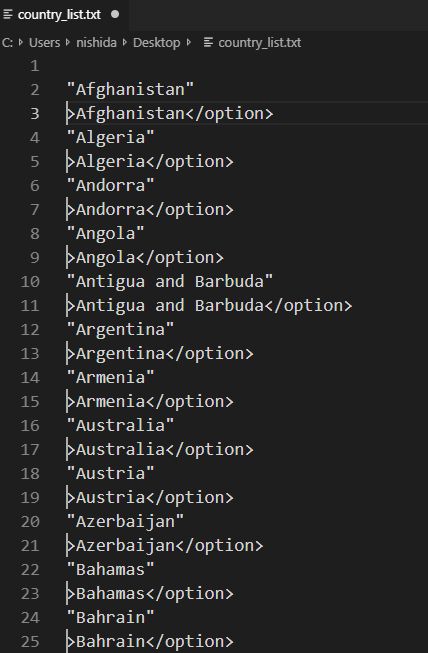Image resolution: width=428 pixels, height=653 pixels.
Task: Open the C: drive breadcrumb
Action: 7,42
